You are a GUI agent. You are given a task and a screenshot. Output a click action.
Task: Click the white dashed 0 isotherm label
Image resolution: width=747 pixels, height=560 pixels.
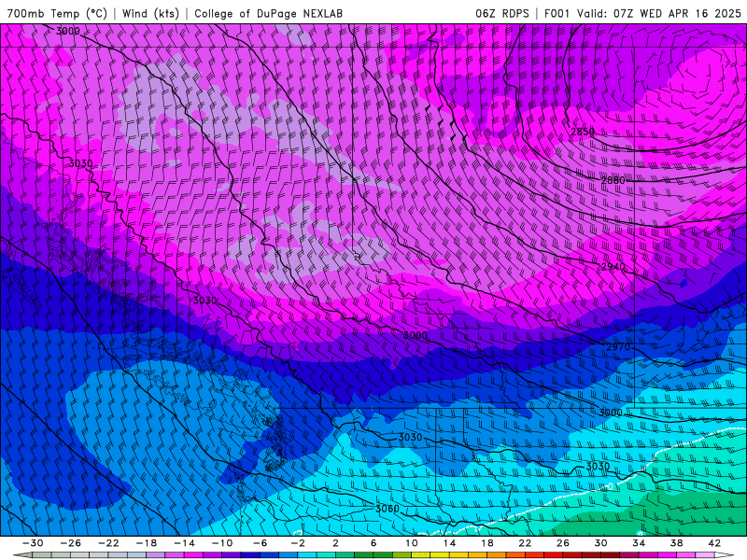tap(610, 486)
